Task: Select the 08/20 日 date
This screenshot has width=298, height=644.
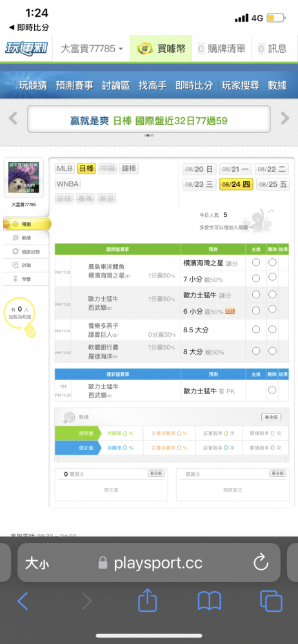Action: [199, 169]
